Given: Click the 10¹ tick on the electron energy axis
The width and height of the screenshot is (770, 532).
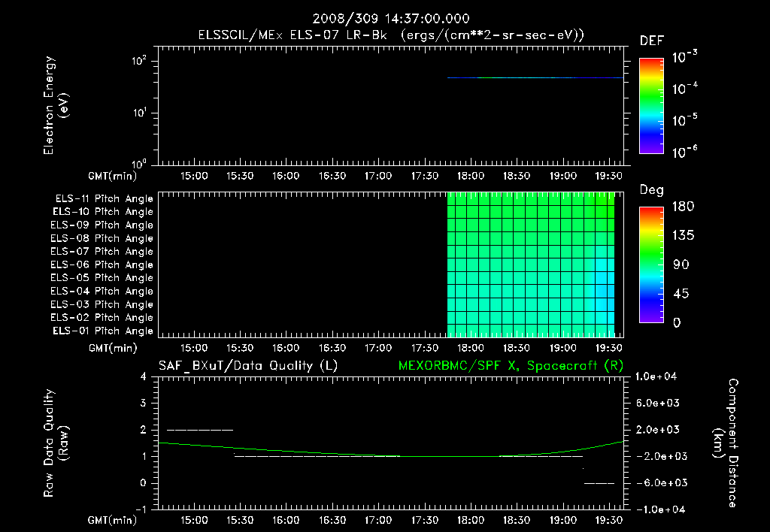Looking at the screenshot, I should tap(139, 113).
